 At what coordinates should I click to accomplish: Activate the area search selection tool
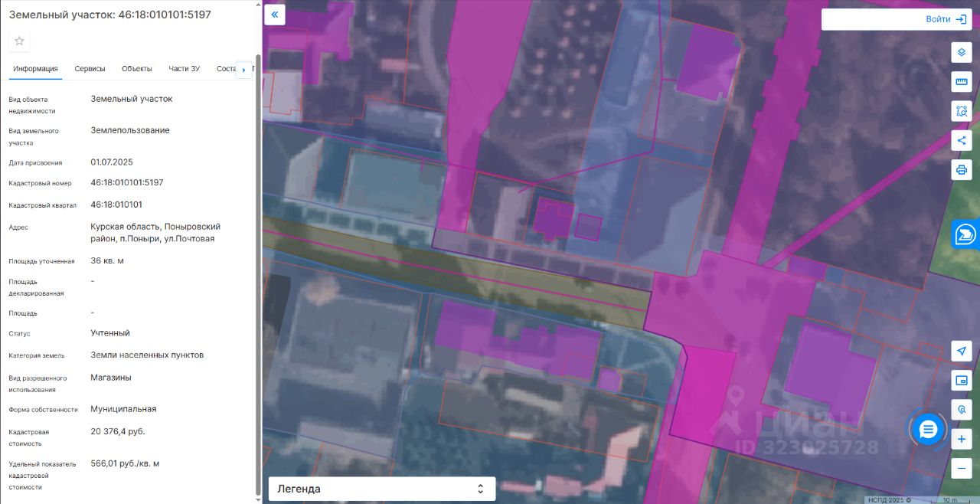pyautogui.click(x=962, y=111)
